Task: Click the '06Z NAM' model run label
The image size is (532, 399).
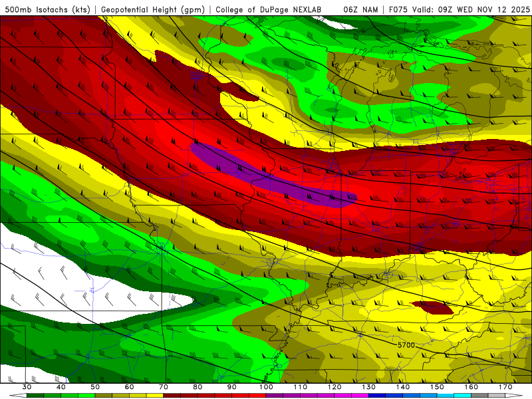Action: [x=360, y=9]
